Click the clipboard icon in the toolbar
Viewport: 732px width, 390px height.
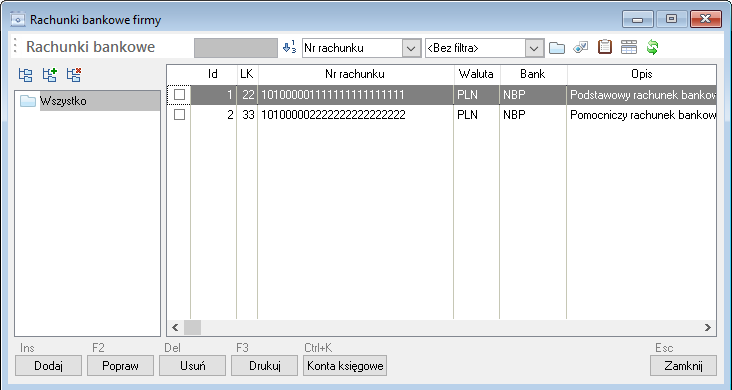click(x=605, y=47)
